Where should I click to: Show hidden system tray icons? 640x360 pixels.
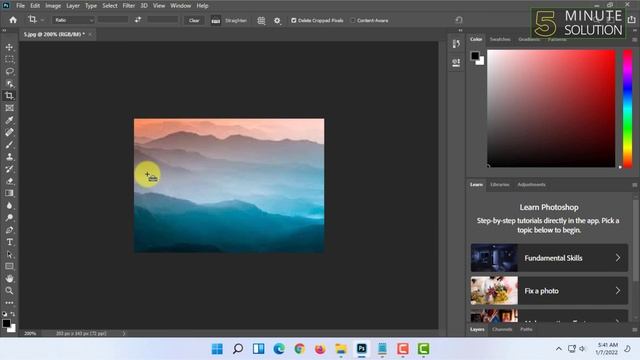(559, 349)
